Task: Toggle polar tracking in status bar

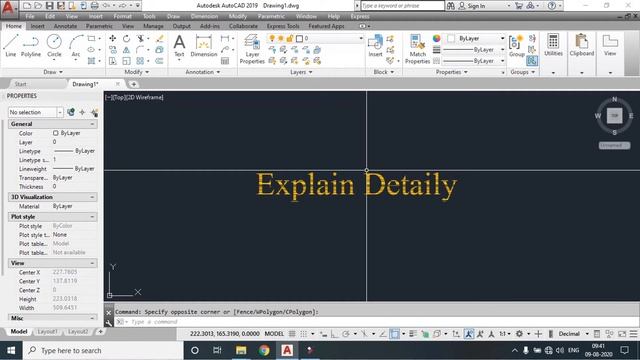Action: click(x=346, y=334)
